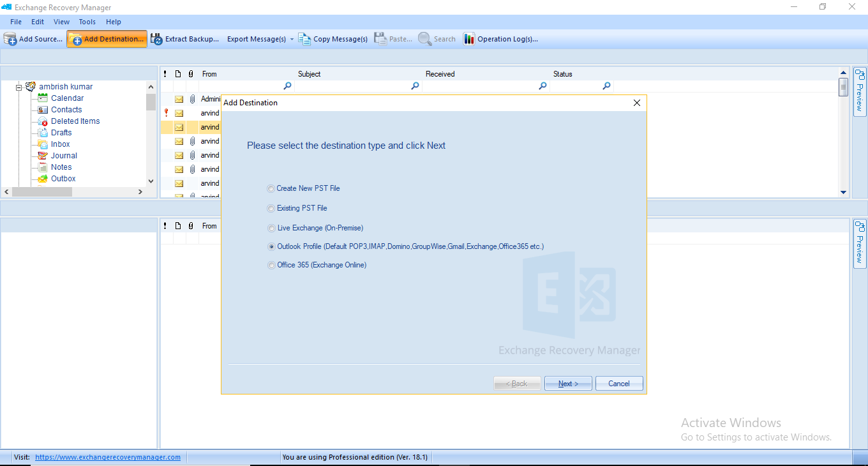Click the Search magnifier toolbar icon
This screenshot has width=868, height=466.
coord(425,39)
